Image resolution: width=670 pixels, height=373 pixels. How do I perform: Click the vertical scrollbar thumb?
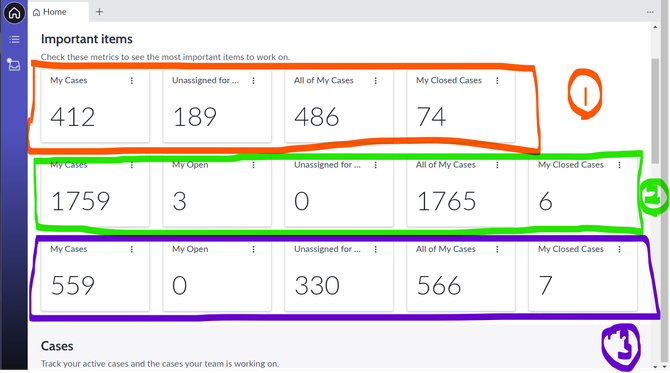click(x=655, y=111)
